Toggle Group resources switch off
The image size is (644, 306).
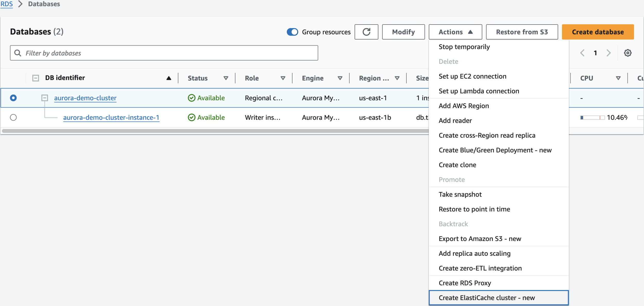coord(292,32)
